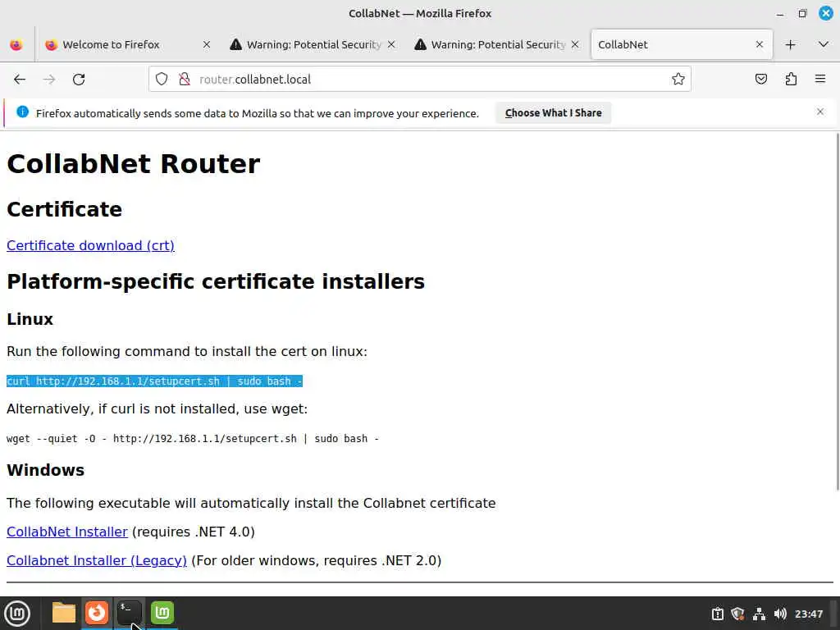Viewport: 840px width, 630px height.
Task: Click the insecure connection padlock icon
Action: click(185, 80)
